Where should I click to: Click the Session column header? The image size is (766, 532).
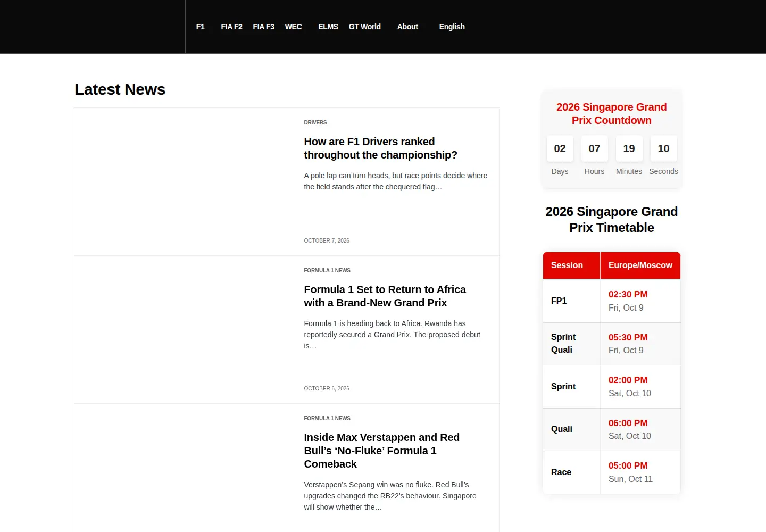571,265
